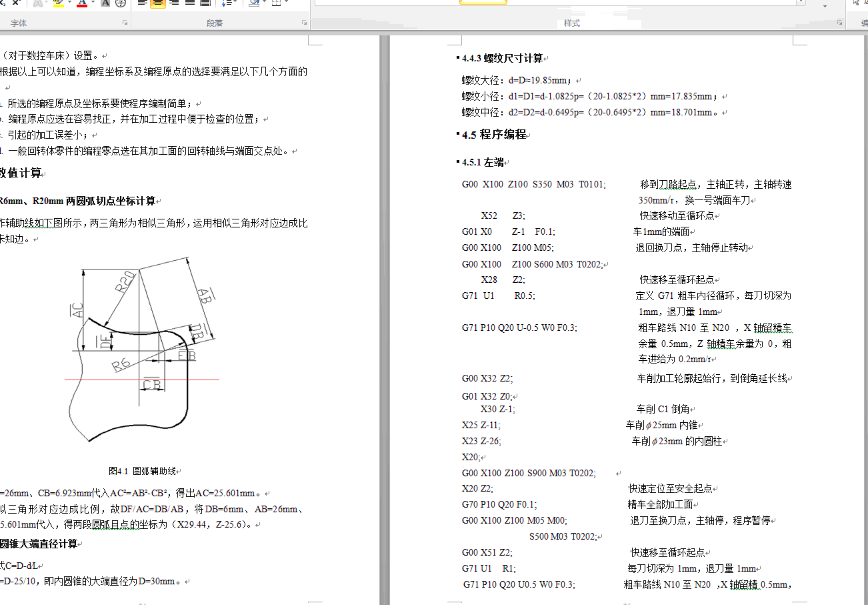Image resolution: width=868 pixels, height=605 pixels.
Task: Click code line S500 M03 T0202
Action: coord(564,536)
